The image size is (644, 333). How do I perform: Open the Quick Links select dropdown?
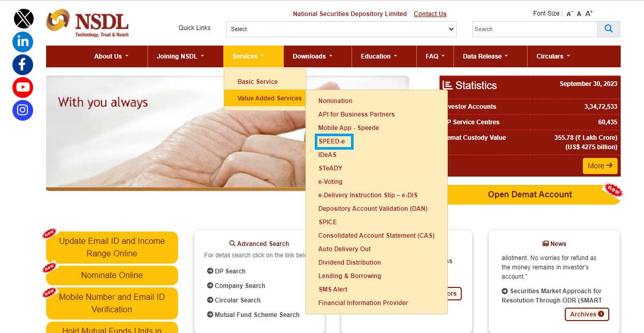[x=341, y=29]
